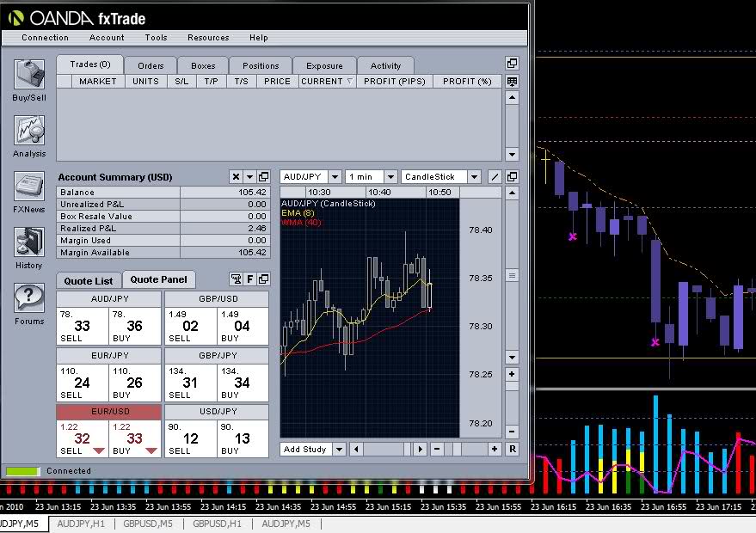Open the Buy/Sell order window icon
Screen dimensions: 756x533
[29, 76]
